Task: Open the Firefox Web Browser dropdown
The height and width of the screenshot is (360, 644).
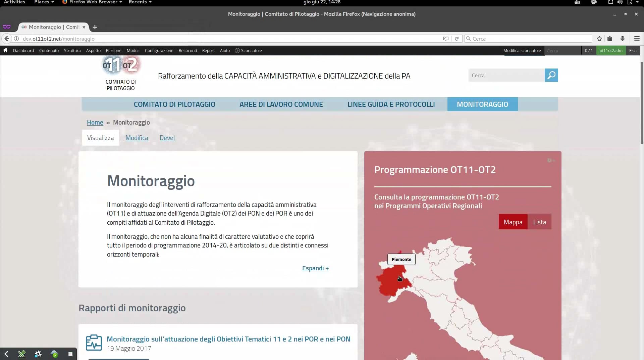Action: click(x=92, y=2)
